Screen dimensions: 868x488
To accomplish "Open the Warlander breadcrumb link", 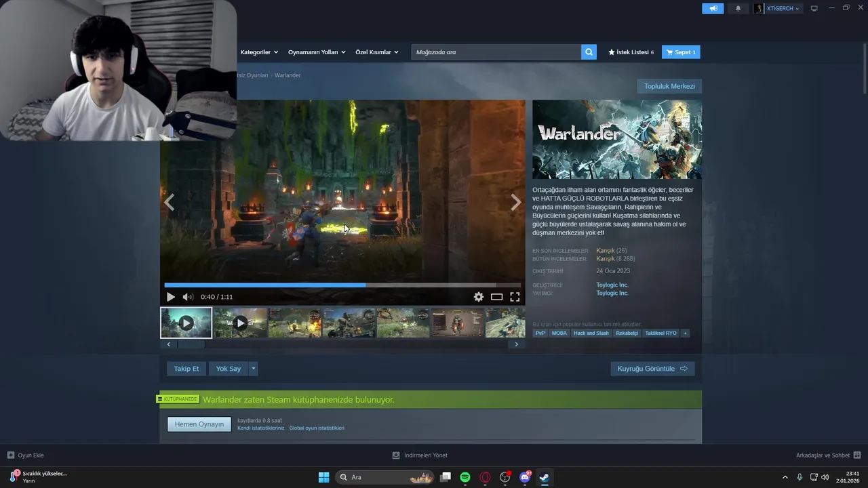I will [x=288, y=75].
